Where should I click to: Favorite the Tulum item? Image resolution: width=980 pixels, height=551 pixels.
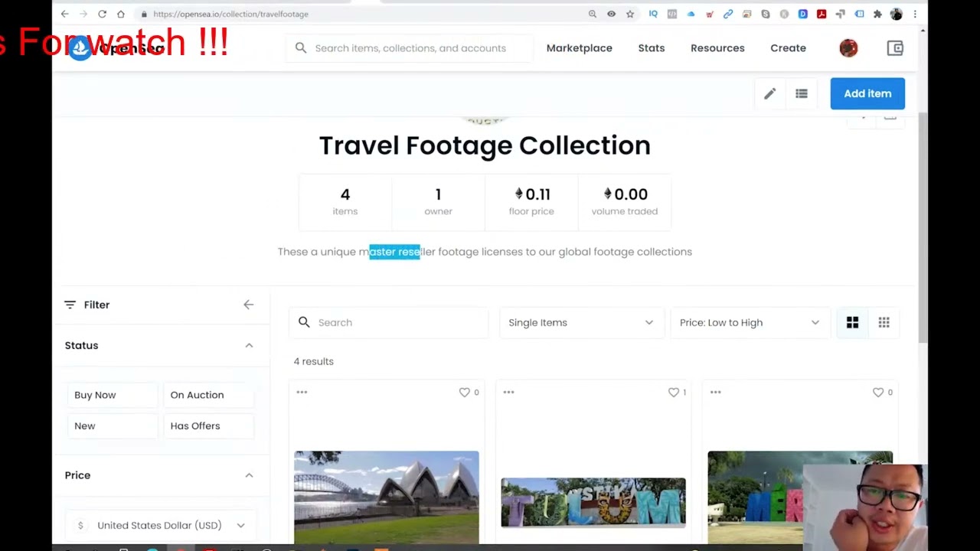673,392
